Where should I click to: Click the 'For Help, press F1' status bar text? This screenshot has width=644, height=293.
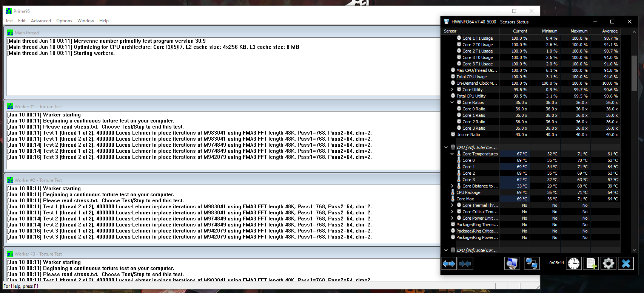21,286
